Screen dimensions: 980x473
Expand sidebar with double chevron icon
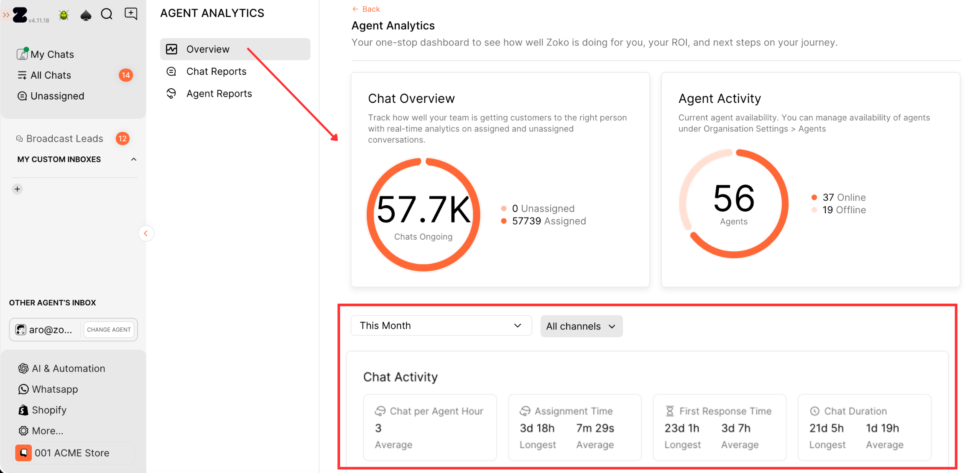6,15
